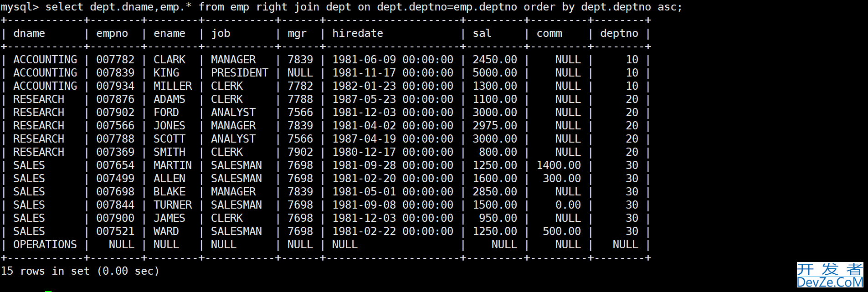The height and width of the screenshot is (292, 868).
Task: Click the dname column header
Action: point(29,33)
